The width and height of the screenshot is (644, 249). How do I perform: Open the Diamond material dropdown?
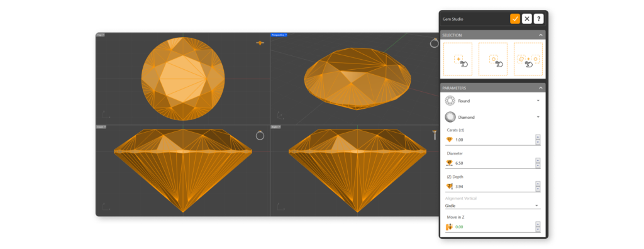(x=492, y=117)
